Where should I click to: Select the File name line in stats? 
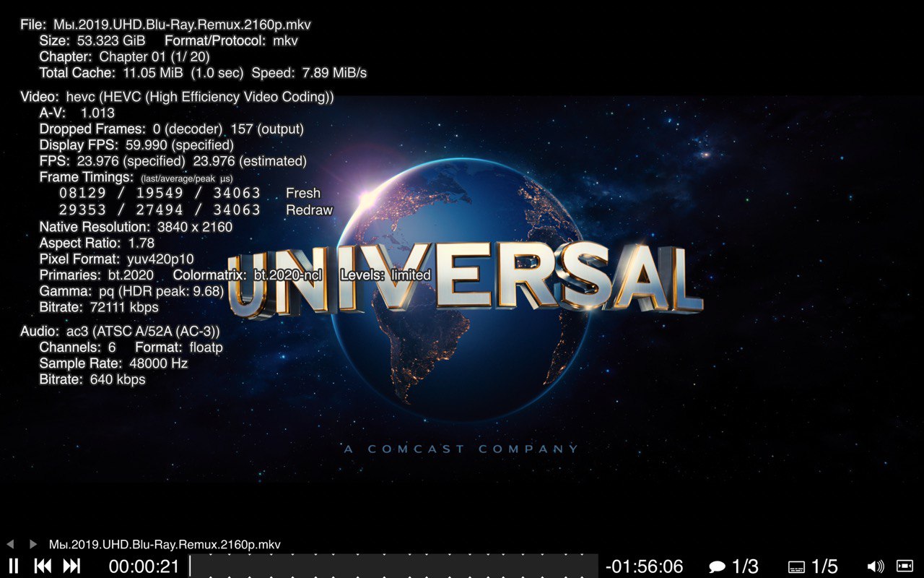click(x=166, y=25)
